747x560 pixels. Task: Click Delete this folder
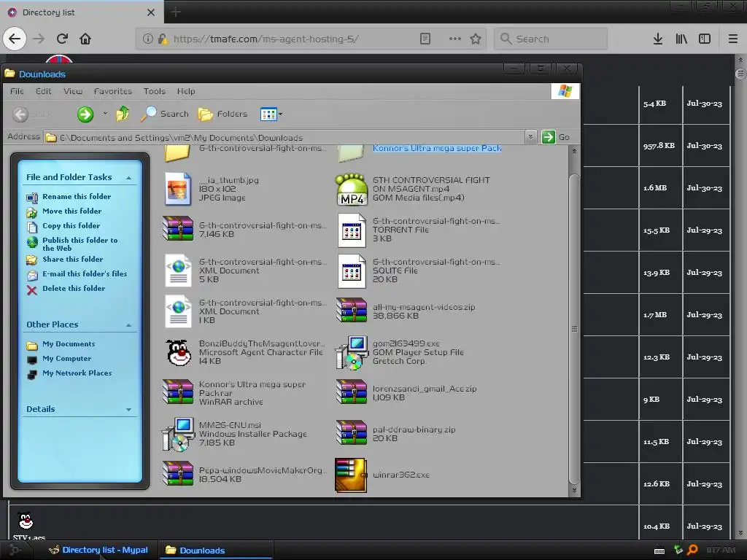[x=74, y=289]
